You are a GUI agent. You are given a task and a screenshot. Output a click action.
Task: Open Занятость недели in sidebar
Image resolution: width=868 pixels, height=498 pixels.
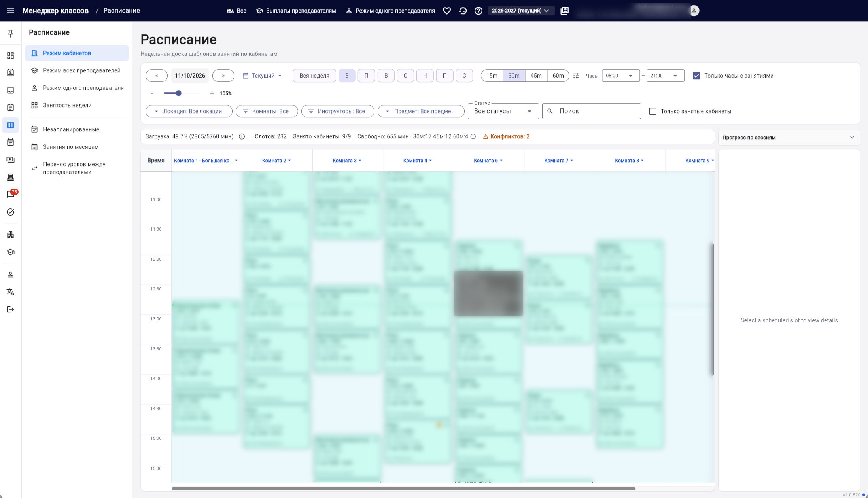[77, 105]
